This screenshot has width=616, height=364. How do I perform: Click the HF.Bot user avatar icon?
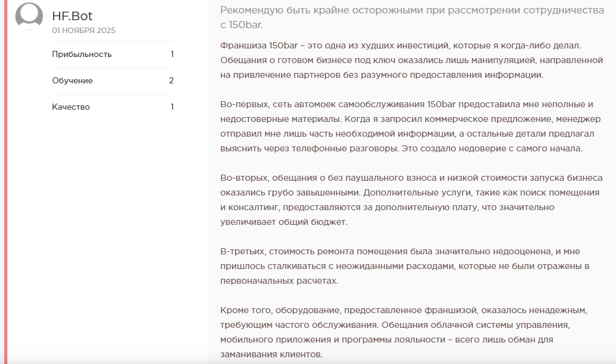(29, 16)
